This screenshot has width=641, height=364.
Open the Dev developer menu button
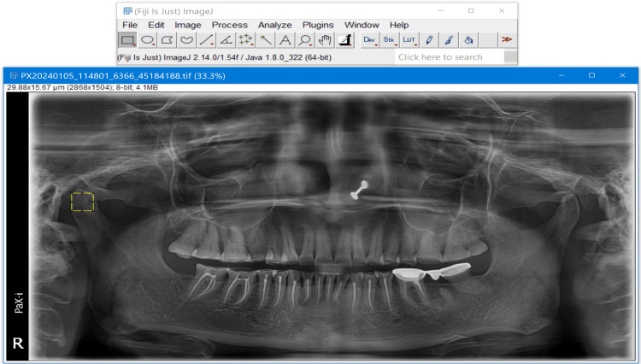[369, 40]
